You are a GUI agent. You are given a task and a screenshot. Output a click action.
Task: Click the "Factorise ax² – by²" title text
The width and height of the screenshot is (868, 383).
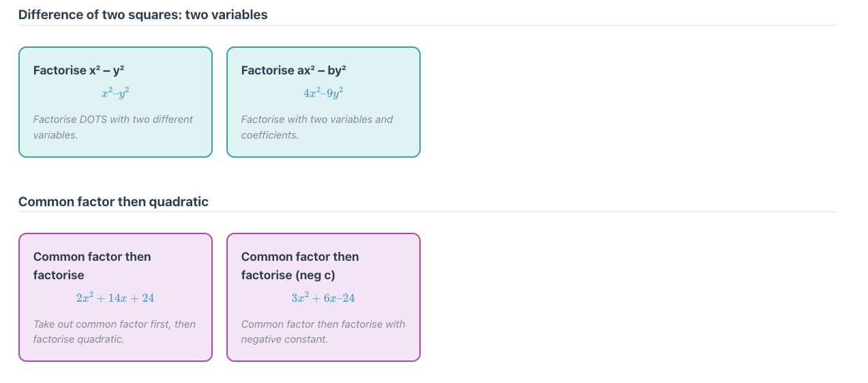pos(294,70)
